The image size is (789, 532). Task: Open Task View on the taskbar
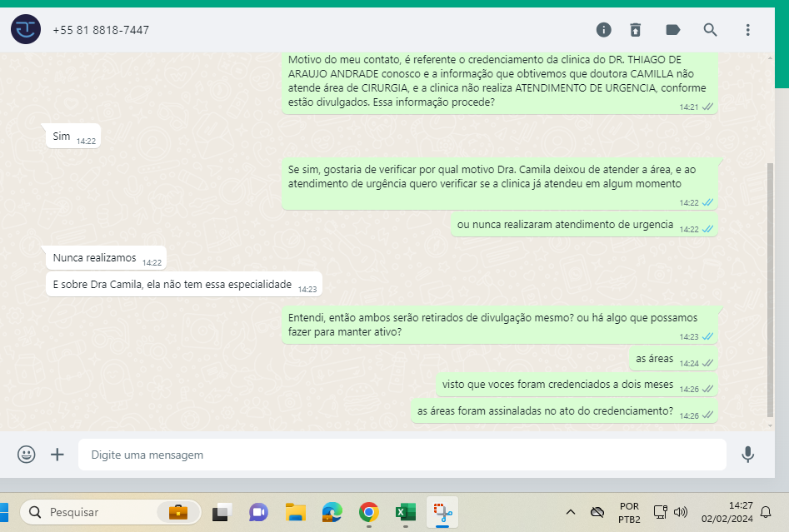[x=222, y=512]
